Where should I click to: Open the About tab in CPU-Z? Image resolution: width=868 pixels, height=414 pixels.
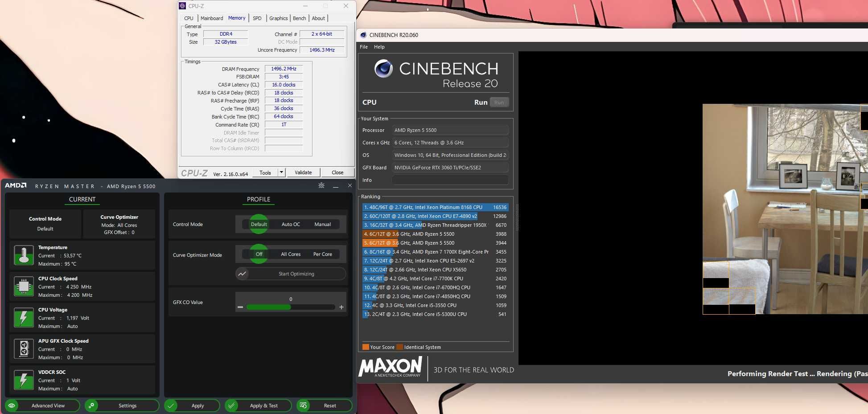click(x=318, y=18)
